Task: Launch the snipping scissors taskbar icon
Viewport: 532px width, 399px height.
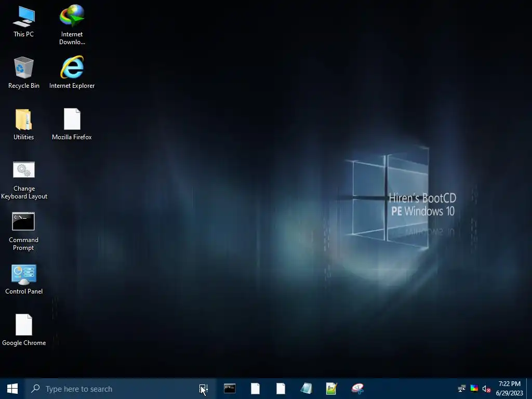Action: coord(357,389)
